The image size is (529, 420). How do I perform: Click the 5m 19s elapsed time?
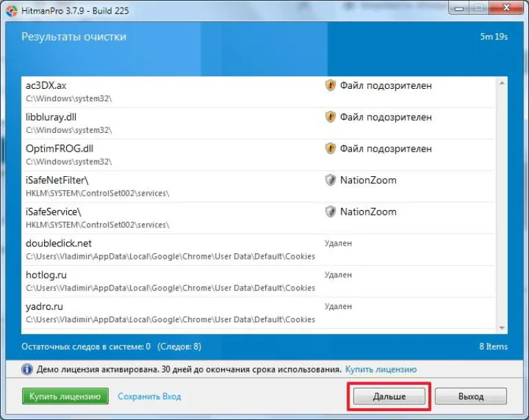(494, 36)
